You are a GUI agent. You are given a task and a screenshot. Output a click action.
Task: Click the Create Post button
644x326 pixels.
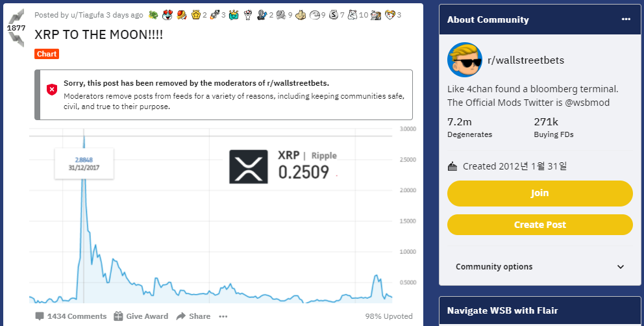539,225
